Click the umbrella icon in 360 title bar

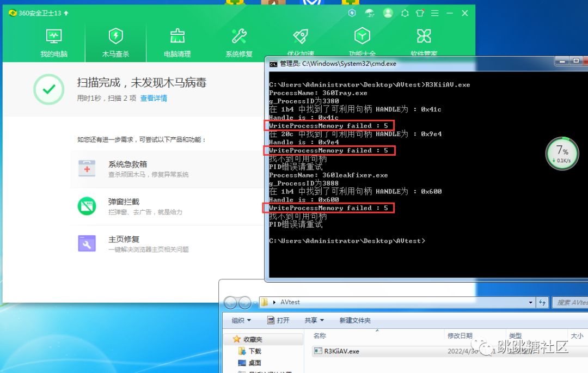(x=370, y=13)
